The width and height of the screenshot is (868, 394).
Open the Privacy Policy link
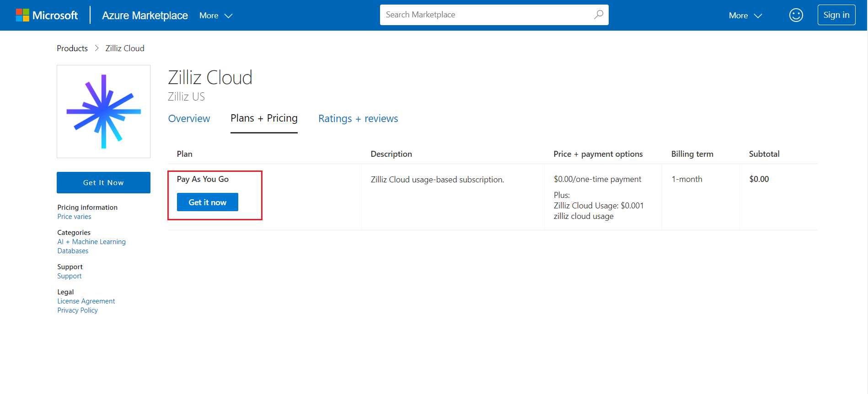(x=77, y=310)
